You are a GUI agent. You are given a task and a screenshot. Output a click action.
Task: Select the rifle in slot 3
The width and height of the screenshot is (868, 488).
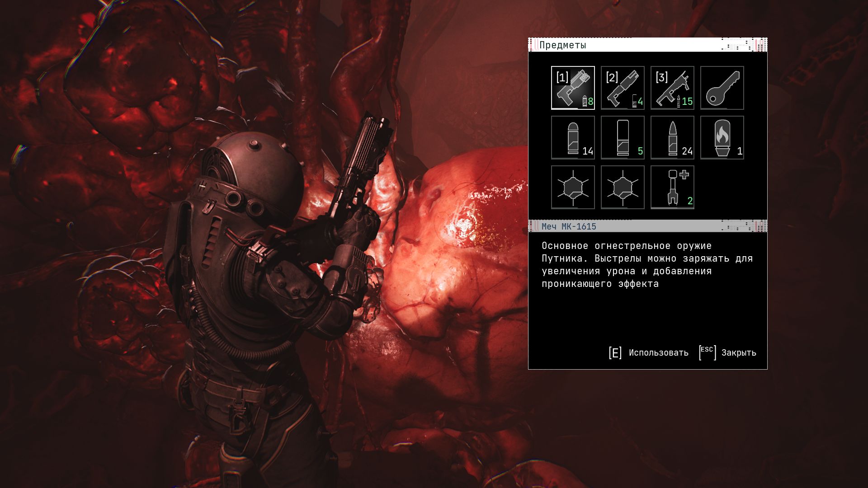(672, 88)
